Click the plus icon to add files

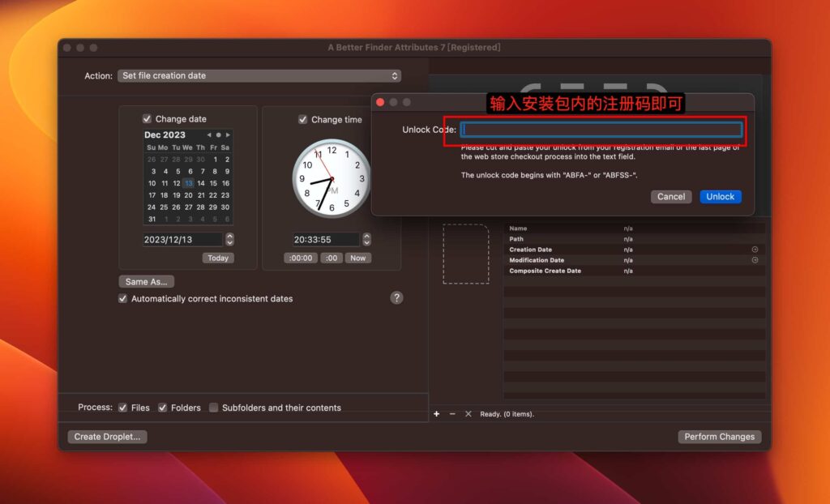[438, 413]
